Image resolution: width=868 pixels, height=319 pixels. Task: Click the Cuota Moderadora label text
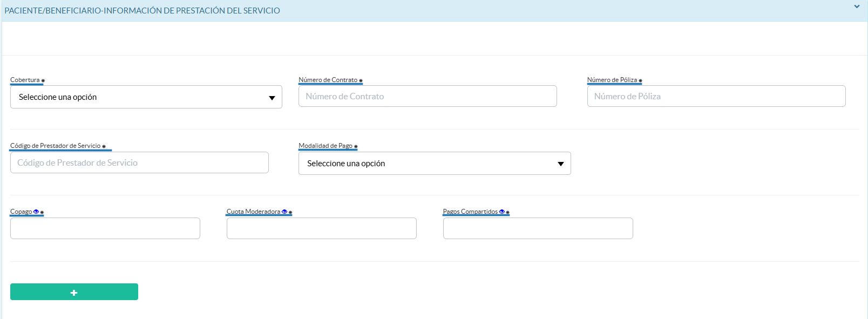(x=253, y=212)
